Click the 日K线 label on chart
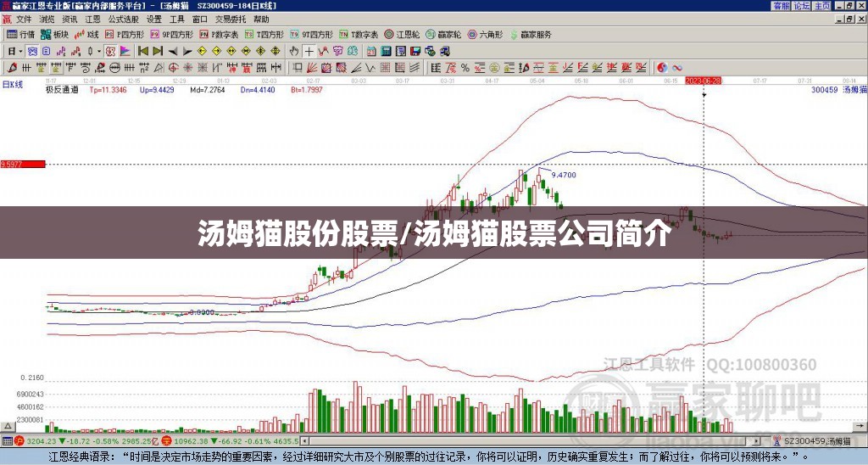 tap(13, 85)
